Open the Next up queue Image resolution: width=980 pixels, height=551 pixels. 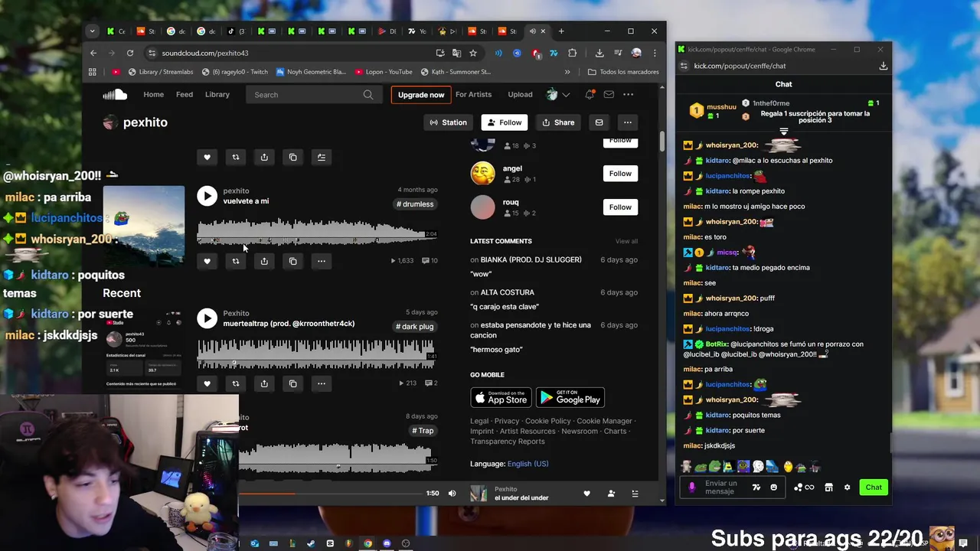point(635,494)
